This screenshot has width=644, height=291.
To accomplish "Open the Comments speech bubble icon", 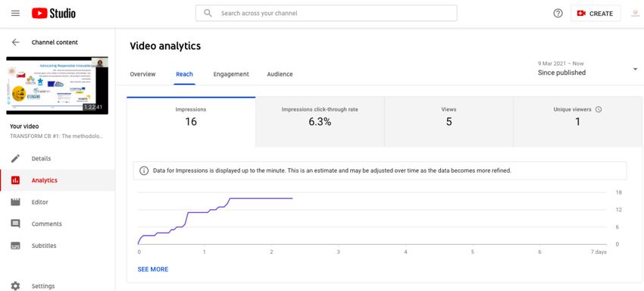I will [16, 224].
